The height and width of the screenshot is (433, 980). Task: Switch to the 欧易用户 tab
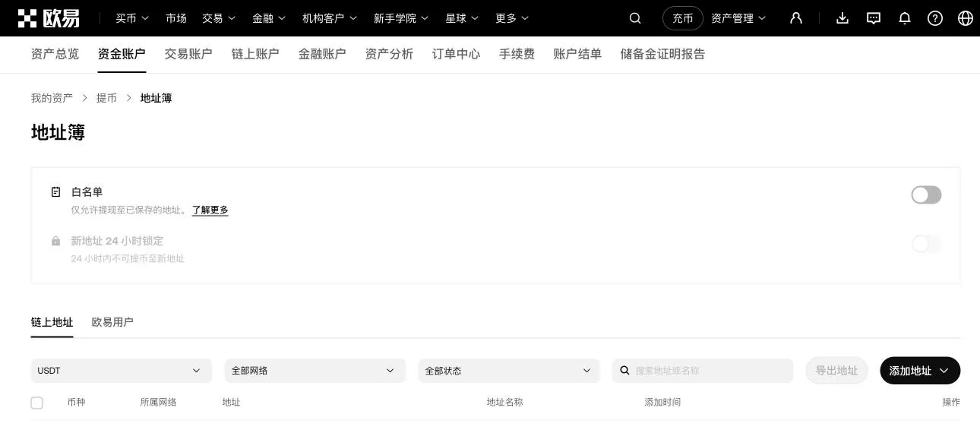click(x=112, y=322)
